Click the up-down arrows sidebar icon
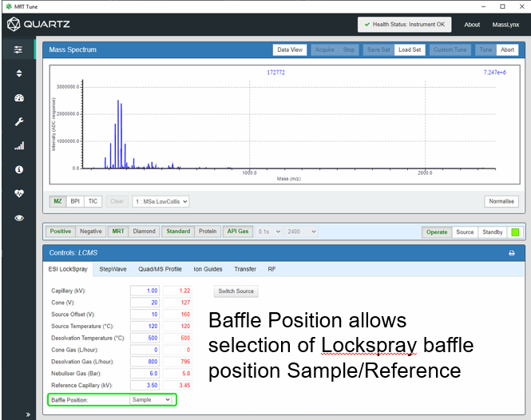 18,73
